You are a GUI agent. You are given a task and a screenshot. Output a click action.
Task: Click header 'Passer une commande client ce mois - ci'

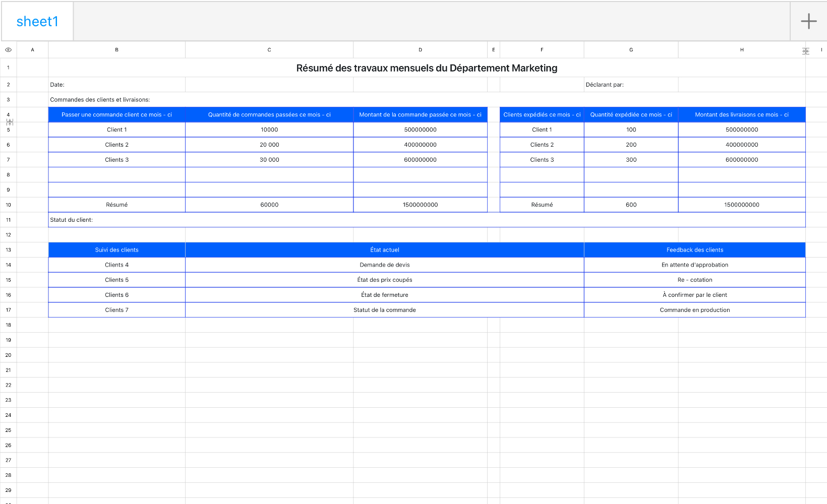[x=116, y=115]
